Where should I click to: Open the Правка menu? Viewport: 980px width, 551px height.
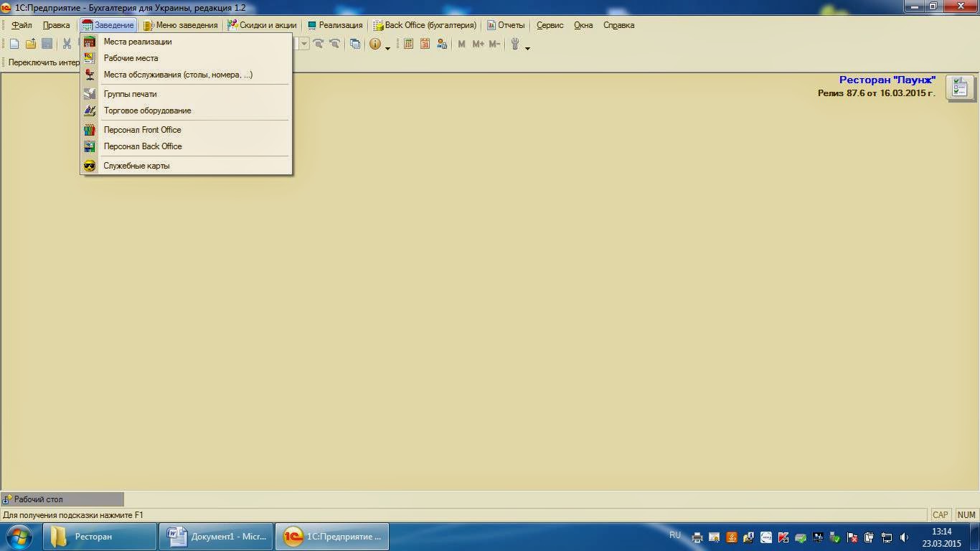[x=56, y=25]
